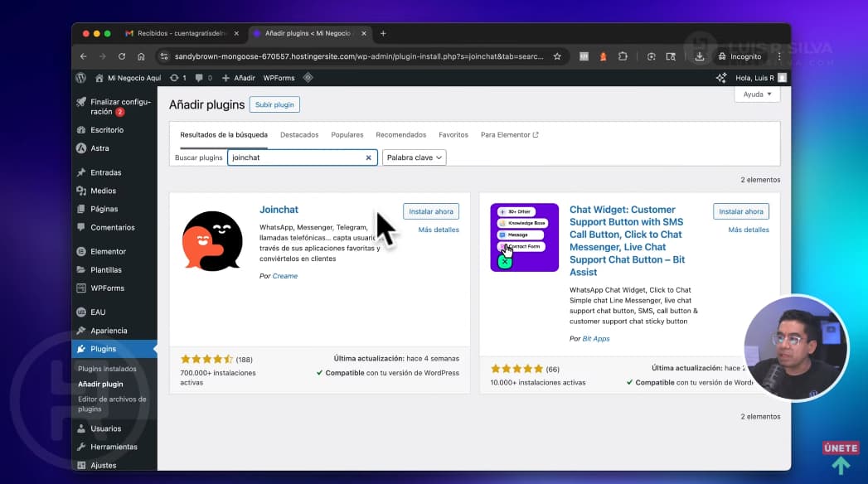Click the Usuarios person icon
Image resolution: width=868 pixels, height=484 pixels.
click(81, 428)
